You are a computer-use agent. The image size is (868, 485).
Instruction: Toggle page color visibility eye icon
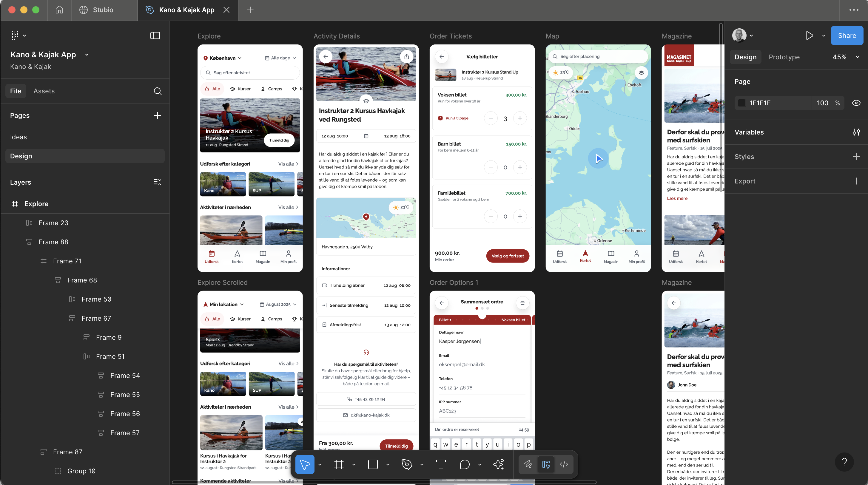tap(856, 103)
